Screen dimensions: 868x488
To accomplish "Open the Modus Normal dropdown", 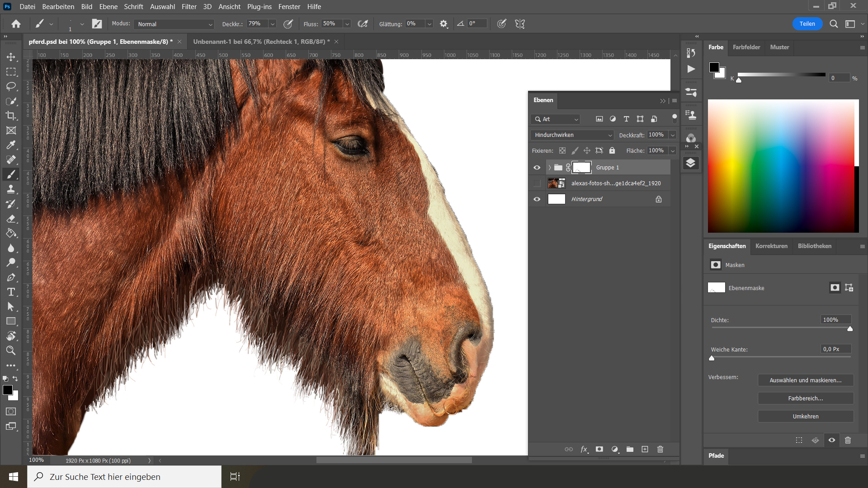I will [x=175, y=24].
